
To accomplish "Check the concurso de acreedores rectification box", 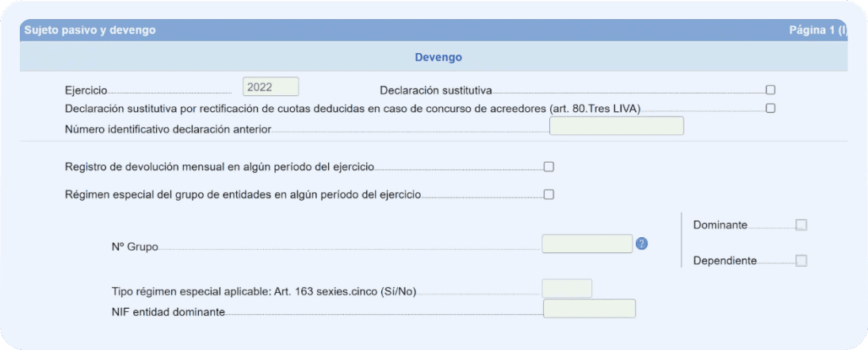I will pyautogui.click(x=770, y=108).
